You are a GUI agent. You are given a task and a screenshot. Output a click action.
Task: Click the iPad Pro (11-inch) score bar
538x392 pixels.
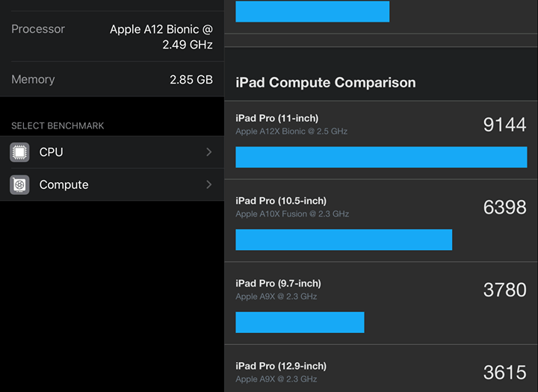coord(381,157)
